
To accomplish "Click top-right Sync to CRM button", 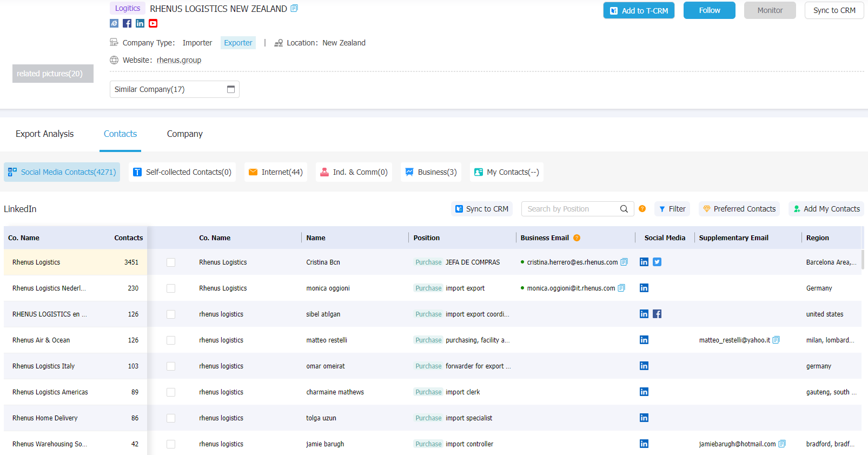I will coord(834,10).
